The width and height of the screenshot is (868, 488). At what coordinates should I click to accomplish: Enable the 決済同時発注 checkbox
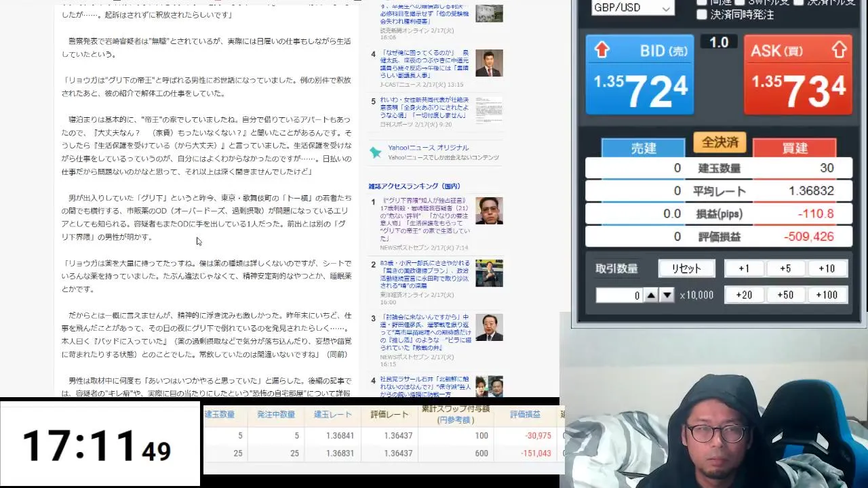pyautogui.click(x=702, y=14)
